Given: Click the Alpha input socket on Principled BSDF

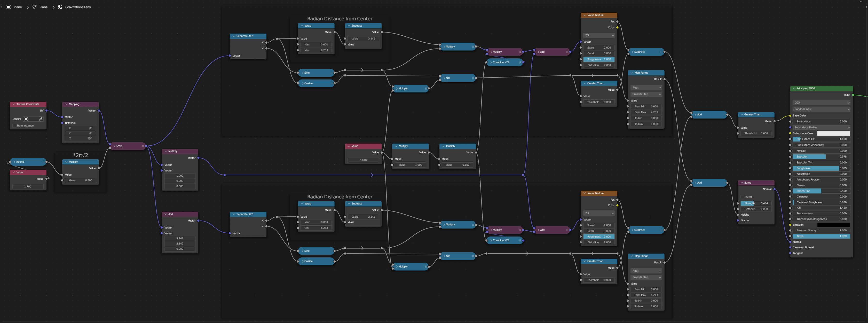Looking at the screenshot, I should tap(790, 236).
